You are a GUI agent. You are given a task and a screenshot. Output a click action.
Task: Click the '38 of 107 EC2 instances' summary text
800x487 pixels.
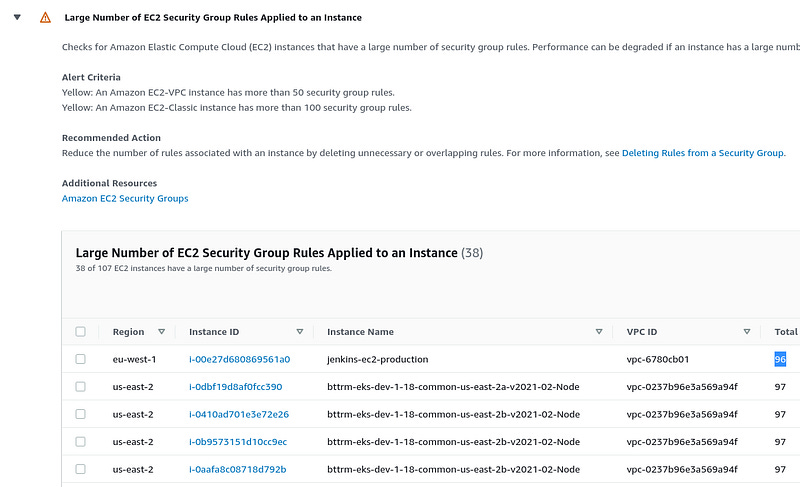pos(204,268)
